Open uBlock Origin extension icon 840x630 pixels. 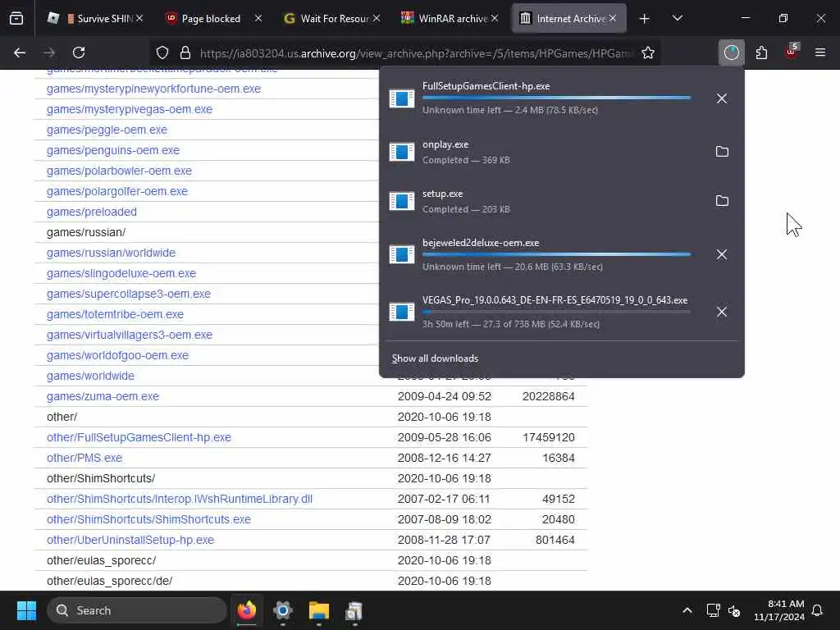click(x=792, y=52)
